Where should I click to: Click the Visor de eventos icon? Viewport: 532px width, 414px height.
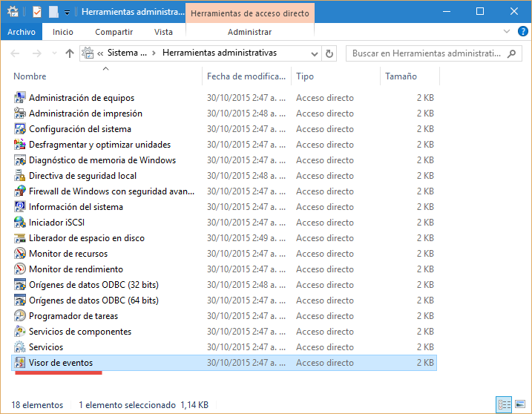(20, 363)
